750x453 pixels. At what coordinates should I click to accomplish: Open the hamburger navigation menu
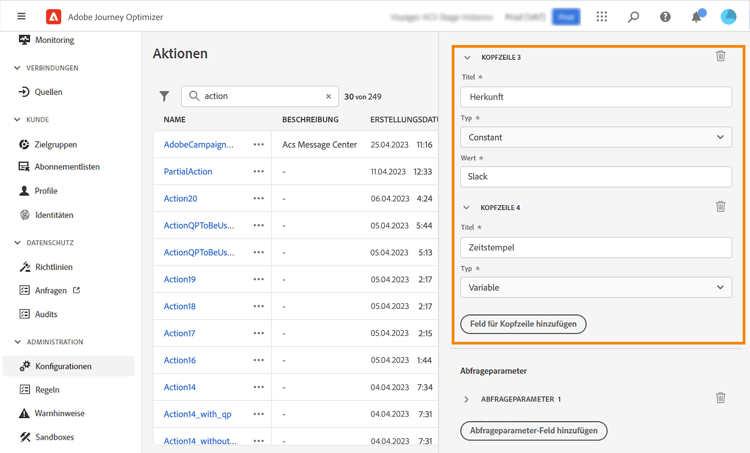pos(21,17)
